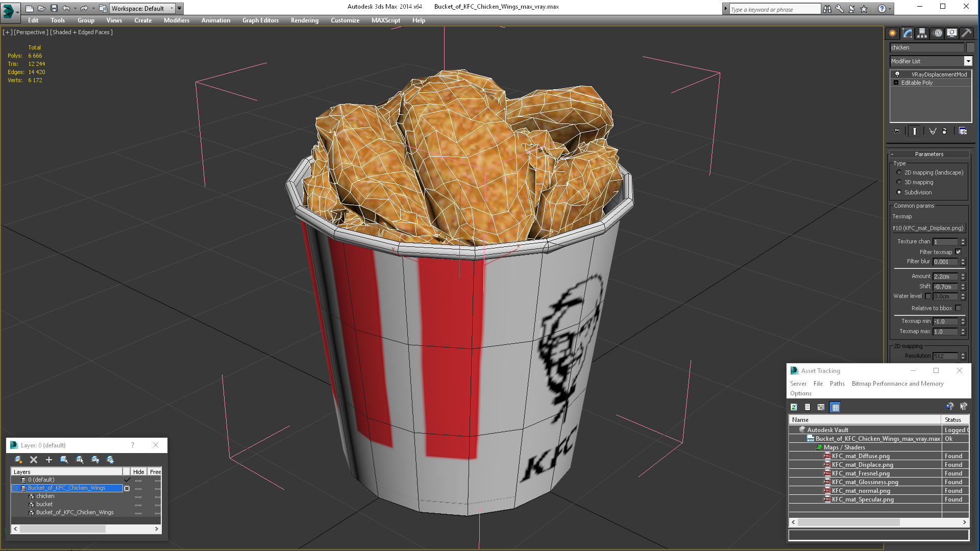Click Highlight selected objects' layers icon
Image resolution: width=980 pixels, height=551 pixels.
pyautogui.click(x=80, y=460)
